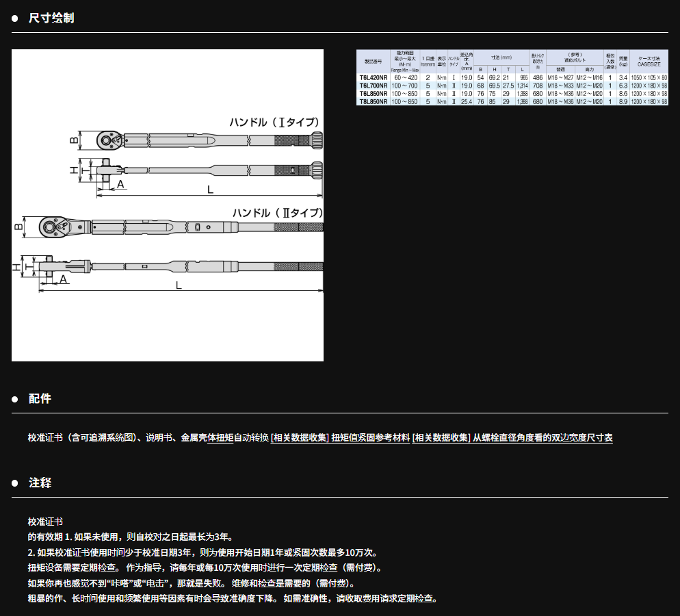This screenshot has height=616, width=680.
Task: Click the round knob on Type I handle end
Action: 317,140
